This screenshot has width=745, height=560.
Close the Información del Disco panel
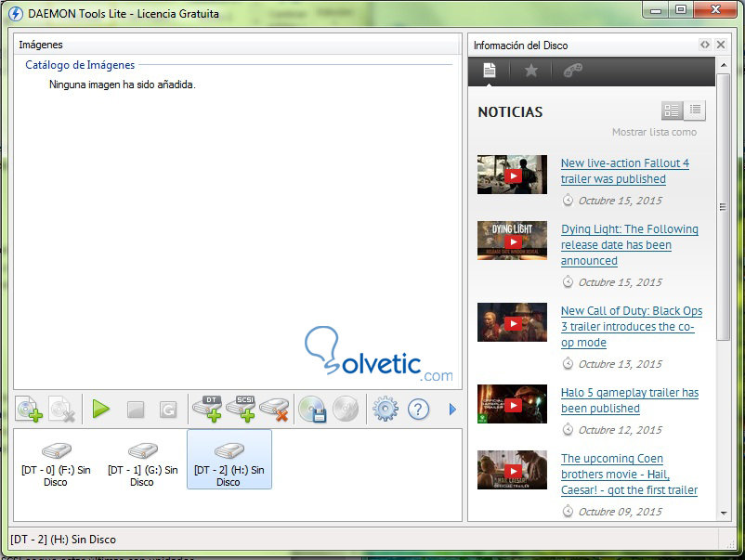coord(721,45)
